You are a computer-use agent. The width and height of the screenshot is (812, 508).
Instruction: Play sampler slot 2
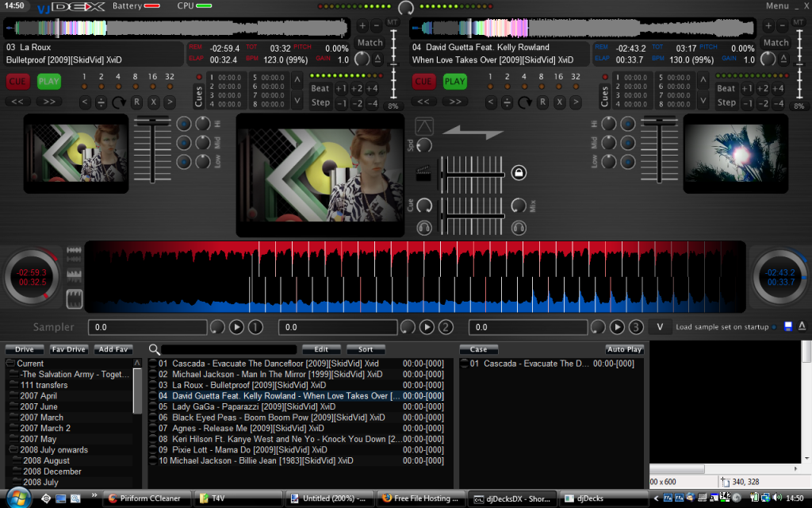[x=427, y=327]
